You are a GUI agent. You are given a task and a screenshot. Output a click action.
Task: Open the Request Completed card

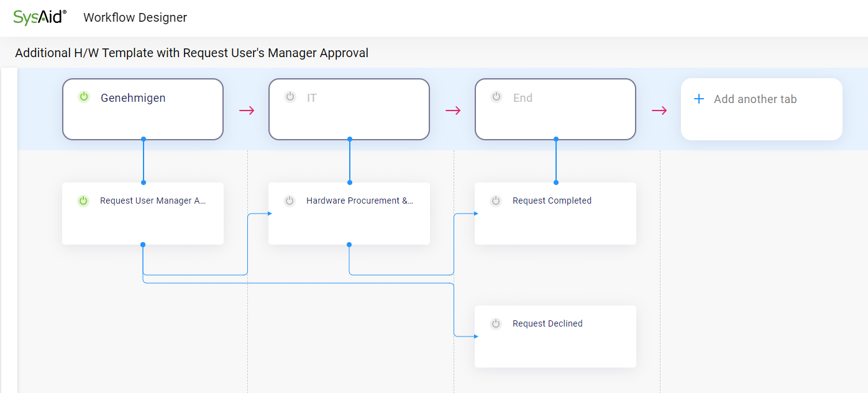click(555, 214)
